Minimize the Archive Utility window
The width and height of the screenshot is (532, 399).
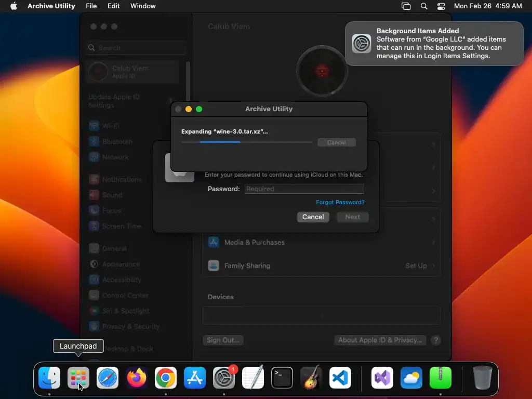coord(189,109)
